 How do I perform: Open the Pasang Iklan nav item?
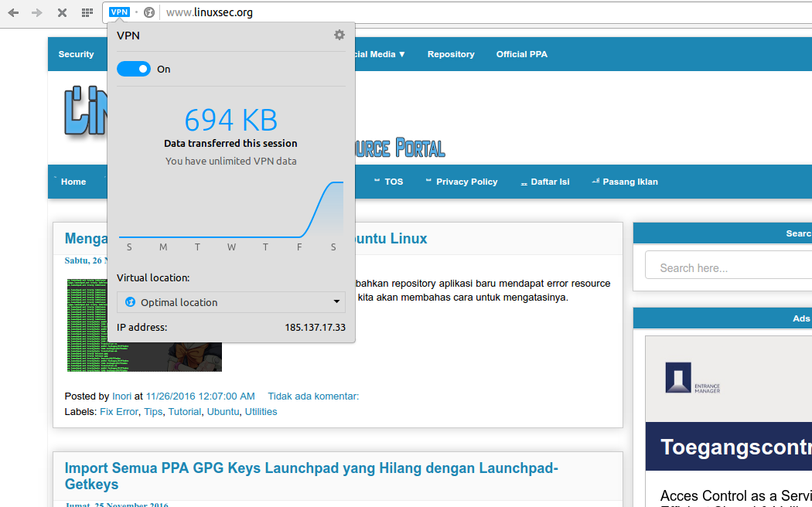coord(630,182)
